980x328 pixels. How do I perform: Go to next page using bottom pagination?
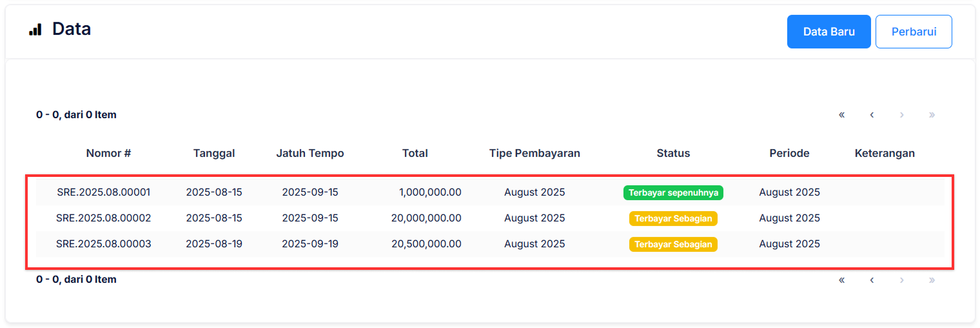click(901, 280)
